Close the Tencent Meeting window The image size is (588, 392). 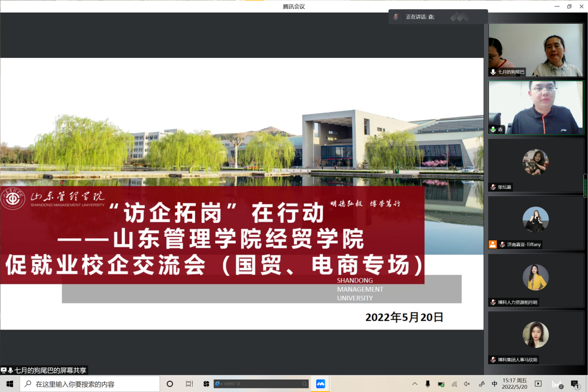582,6
